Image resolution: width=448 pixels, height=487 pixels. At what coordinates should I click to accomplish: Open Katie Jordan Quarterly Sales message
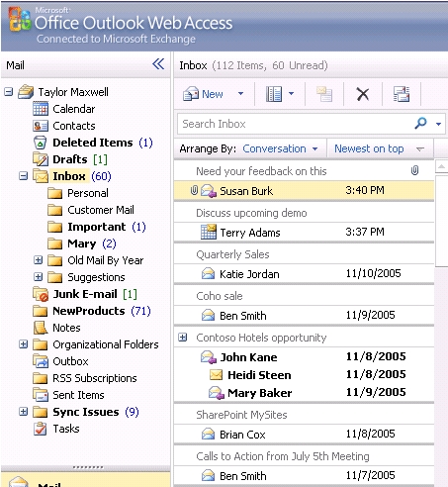[x=304, y=273]
